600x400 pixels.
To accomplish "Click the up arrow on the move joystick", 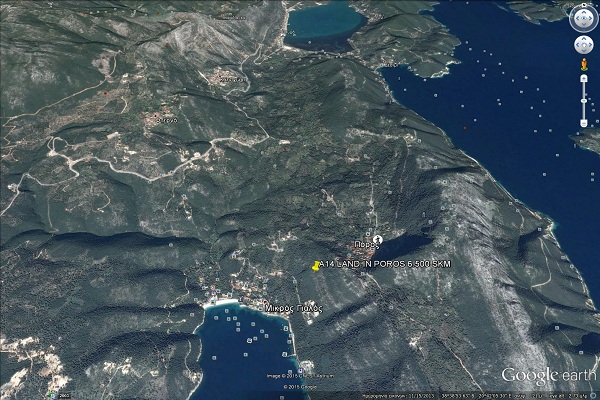I will pos(583,37).
